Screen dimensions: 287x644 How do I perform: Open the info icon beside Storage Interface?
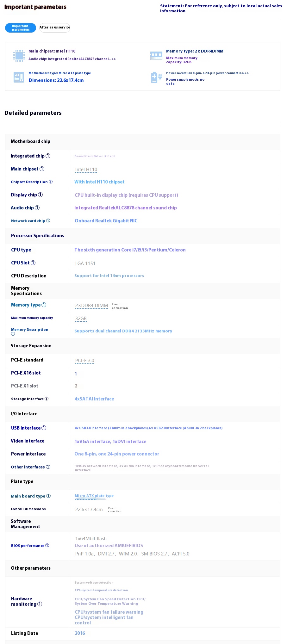click(47, 399)
